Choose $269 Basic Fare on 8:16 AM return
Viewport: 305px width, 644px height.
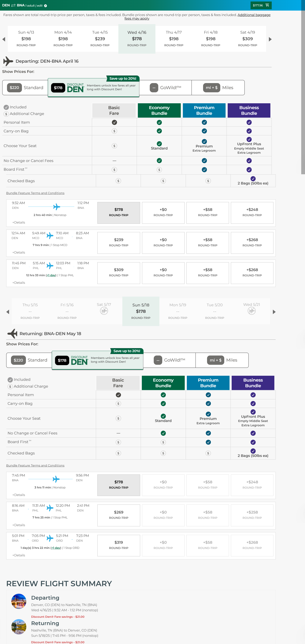pyautogui.click(x=119, y=515)
